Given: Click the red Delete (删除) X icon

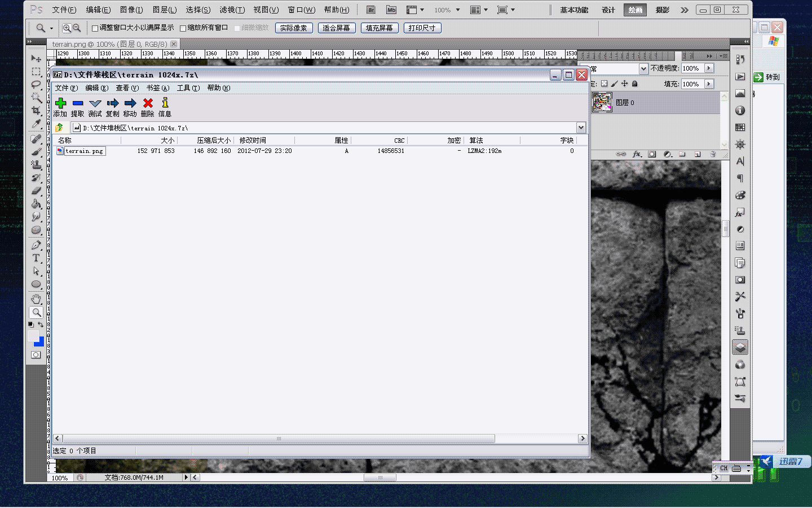Looking at the screenshot, I should click(x=148, y=103).
